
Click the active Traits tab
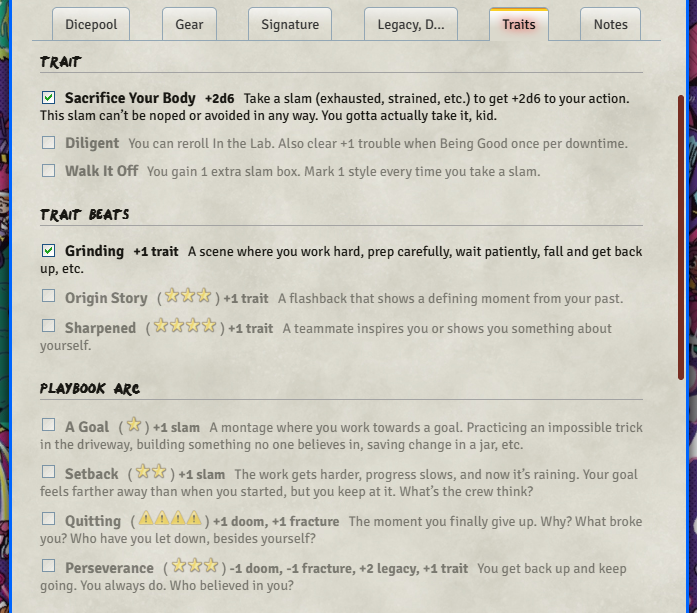coord(518,24)
